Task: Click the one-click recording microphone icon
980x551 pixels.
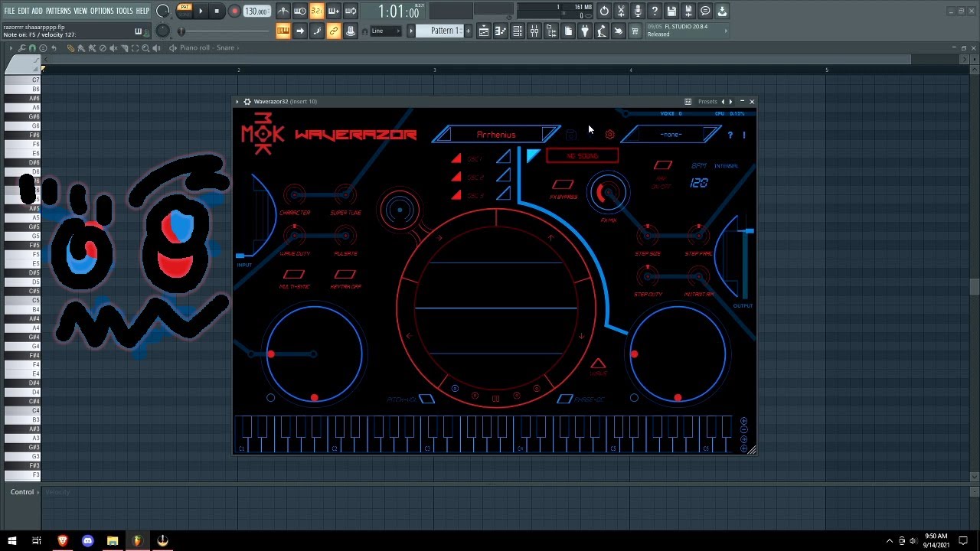Action: pos(638,11)
